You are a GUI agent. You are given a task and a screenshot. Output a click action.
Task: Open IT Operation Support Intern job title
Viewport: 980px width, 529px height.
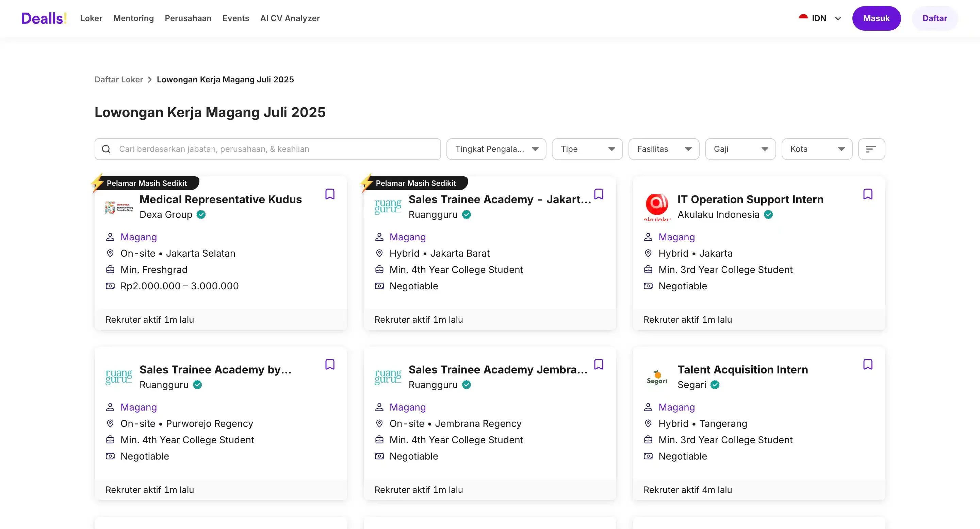pos(750,199)
